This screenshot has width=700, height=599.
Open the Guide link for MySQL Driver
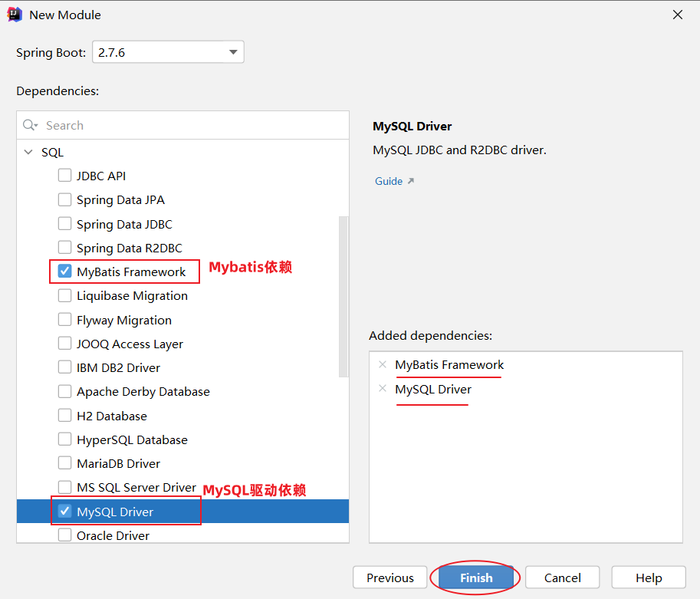pos(389,180)
